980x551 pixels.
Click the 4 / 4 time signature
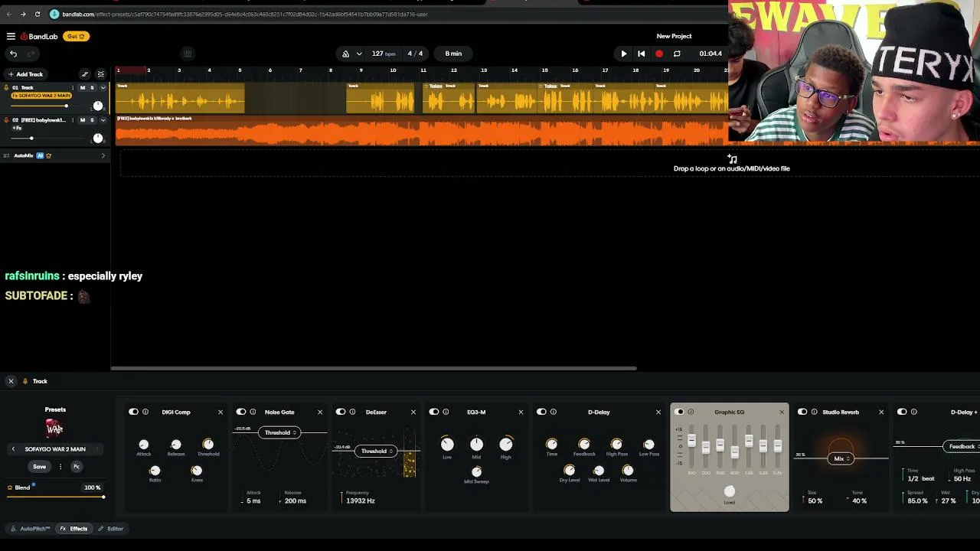click(415, 54)
